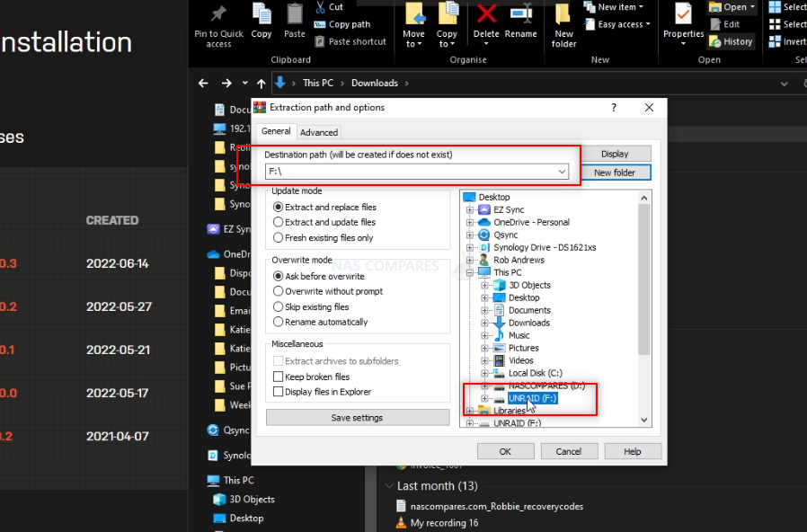Click the help question mark in dialog
This screenshot has height=532, width=807.
point(614,108)
